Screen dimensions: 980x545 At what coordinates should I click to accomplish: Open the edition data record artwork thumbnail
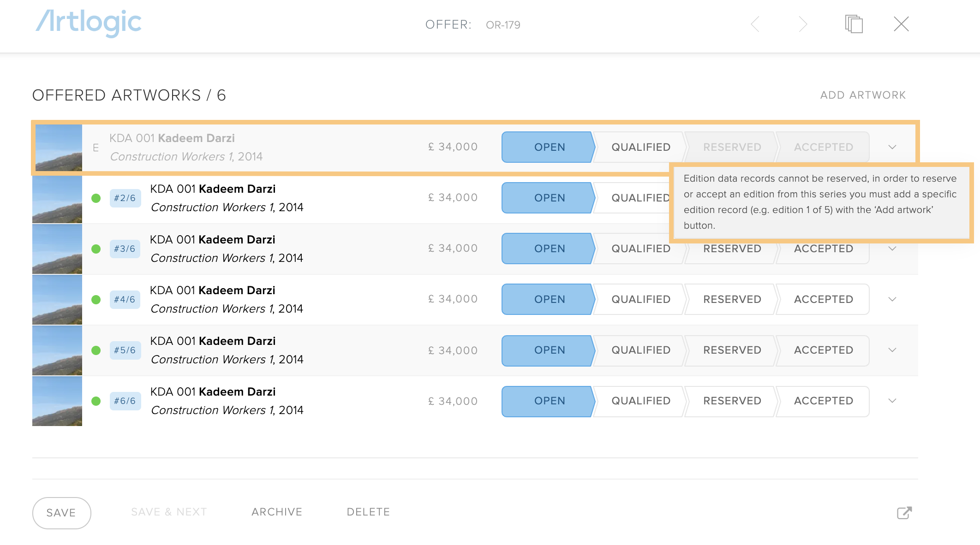click(x=59, y=148)
